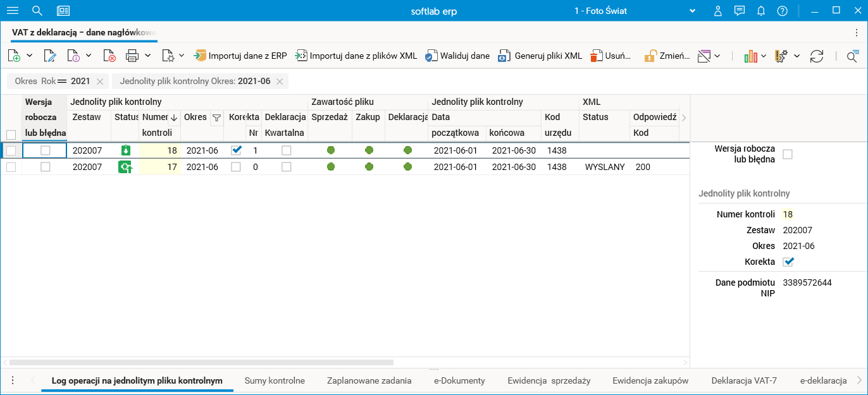Viewport: 868px width, 395px height.
Task: Click the delete document icon
Action: click(x=109, y=56)
